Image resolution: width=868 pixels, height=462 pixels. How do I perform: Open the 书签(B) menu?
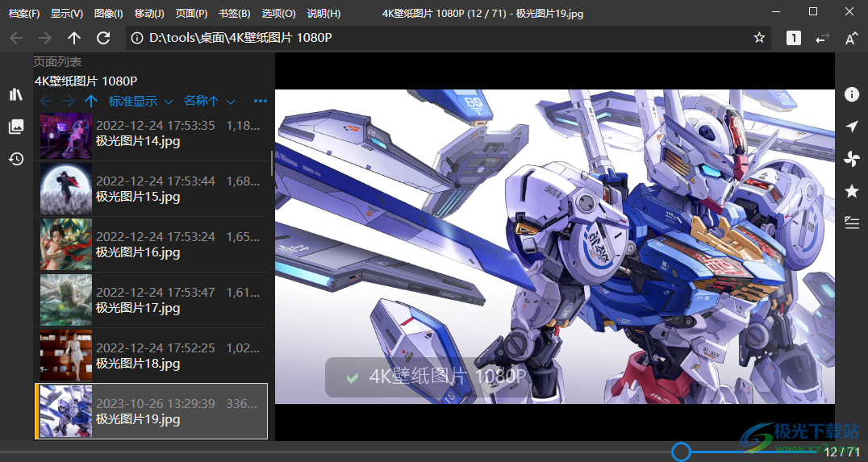(234, 13)
